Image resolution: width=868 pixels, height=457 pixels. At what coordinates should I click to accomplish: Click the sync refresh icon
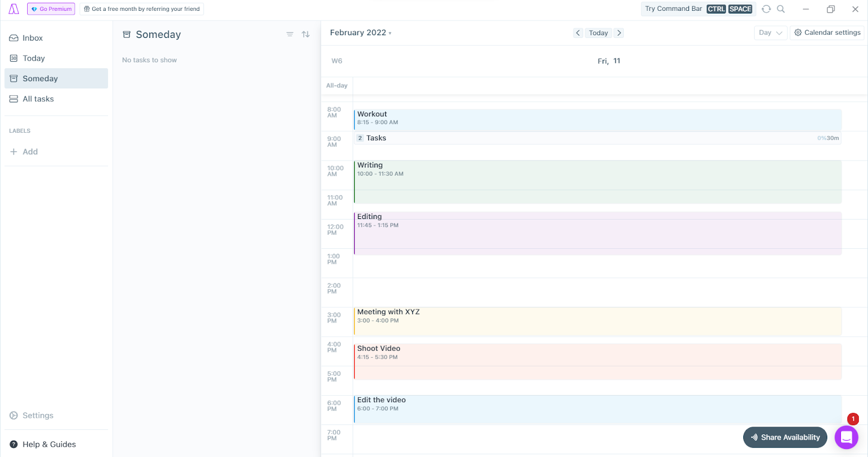point(766,9)
